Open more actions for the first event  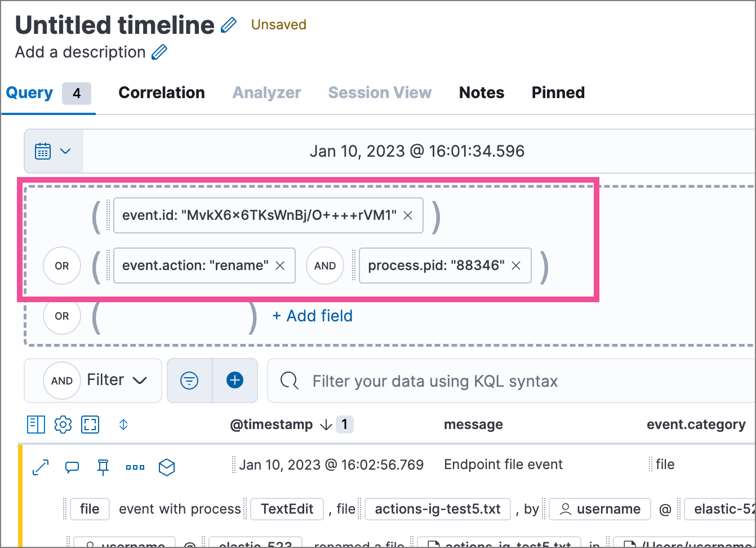point(135,467)
